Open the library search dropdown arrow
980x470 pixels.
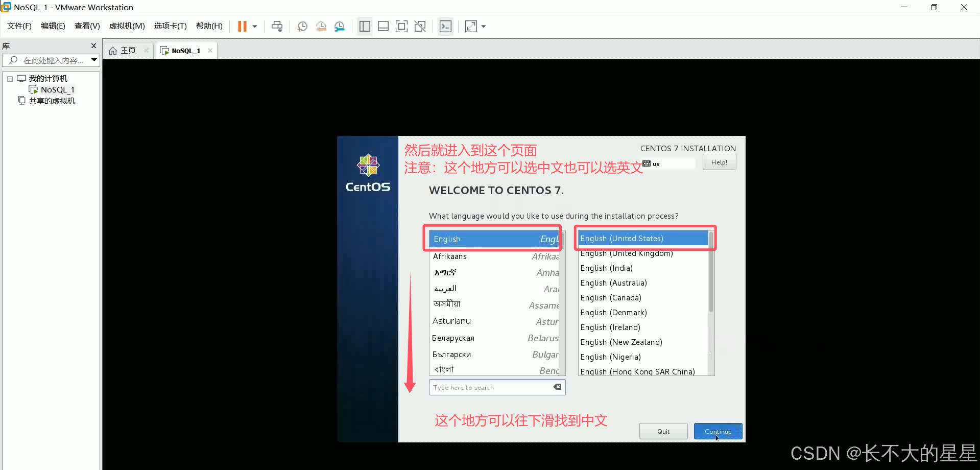pos(94,60)
